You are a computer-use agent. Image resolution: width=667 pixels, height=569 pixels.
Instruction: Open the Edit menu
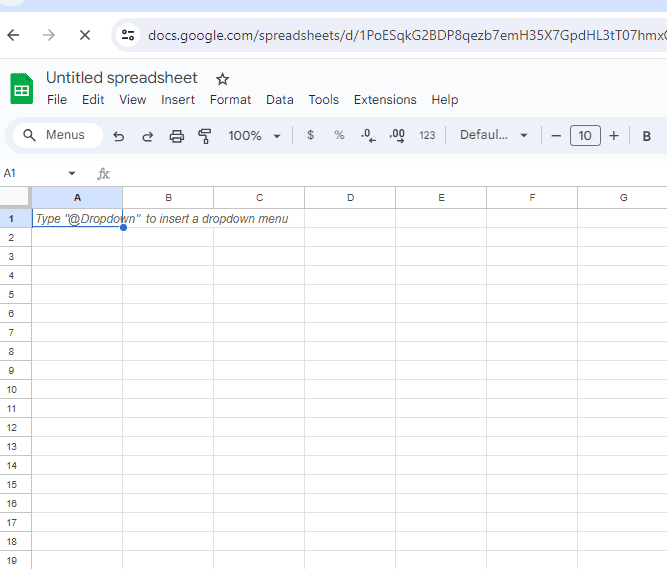coord(93,100)
